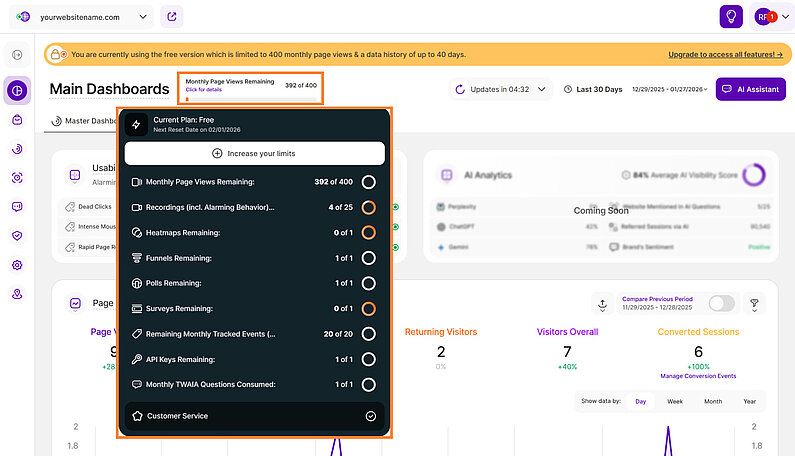
Task: Click Upgrade to access all features link
Action: tap(726, 55)
